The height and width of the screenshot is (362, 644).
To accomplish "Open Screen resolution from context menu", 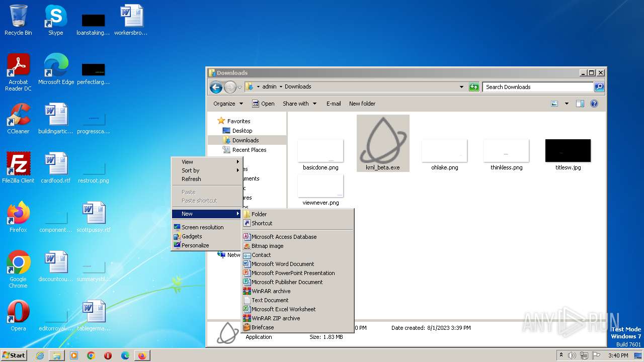I will point(207,227).
